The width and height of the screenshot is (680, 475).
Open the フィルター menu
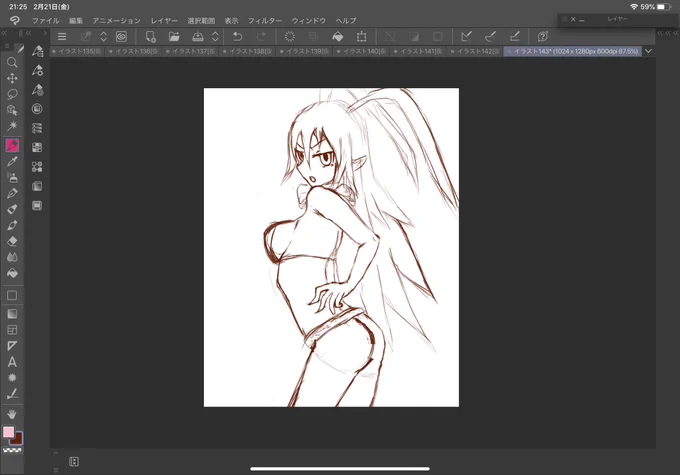(x=265, y=20)
